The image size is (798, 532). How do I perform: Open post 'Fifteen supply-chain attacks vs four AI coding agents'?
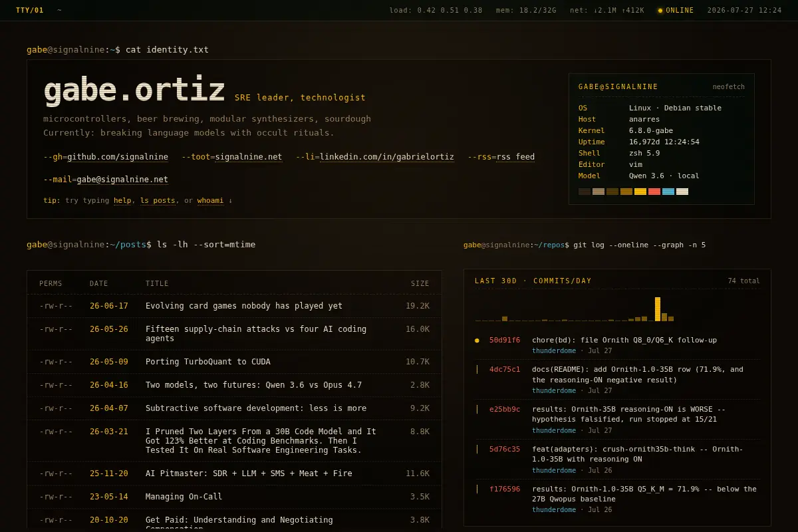tap(256, 334)
